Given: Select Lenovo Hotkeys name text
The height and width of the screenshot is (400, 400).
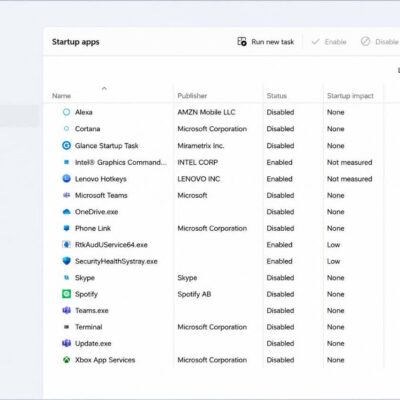Looking at the screenshot, I should point(101,179).
